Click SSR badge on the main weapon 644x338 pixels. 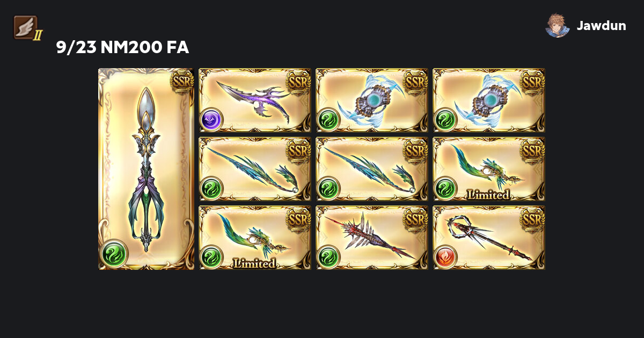181,81
